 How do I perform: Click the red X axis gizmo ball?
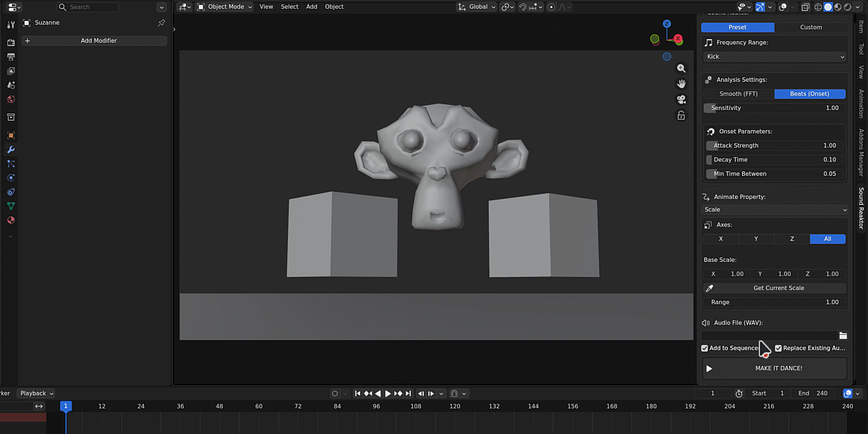tap(678, 39)
